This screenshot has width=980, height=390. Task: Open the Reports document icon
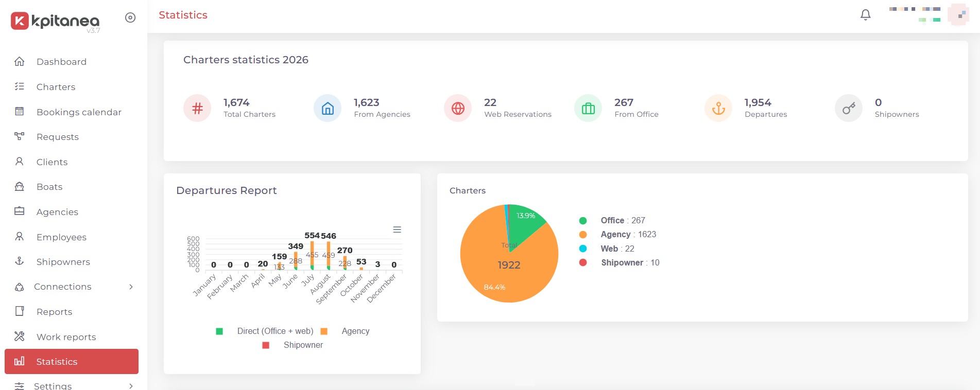[20, 311]
